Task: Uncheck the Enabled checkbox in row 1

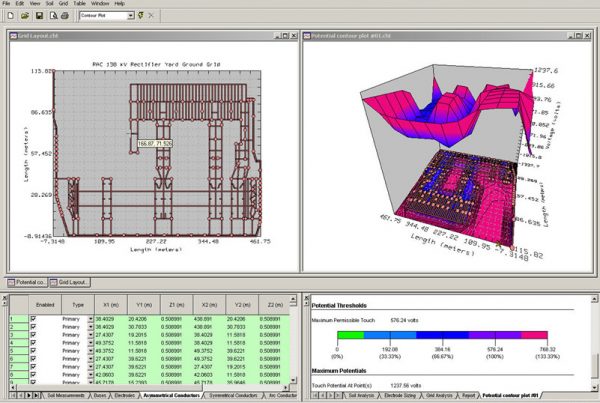Action: [x=33, y=320]
